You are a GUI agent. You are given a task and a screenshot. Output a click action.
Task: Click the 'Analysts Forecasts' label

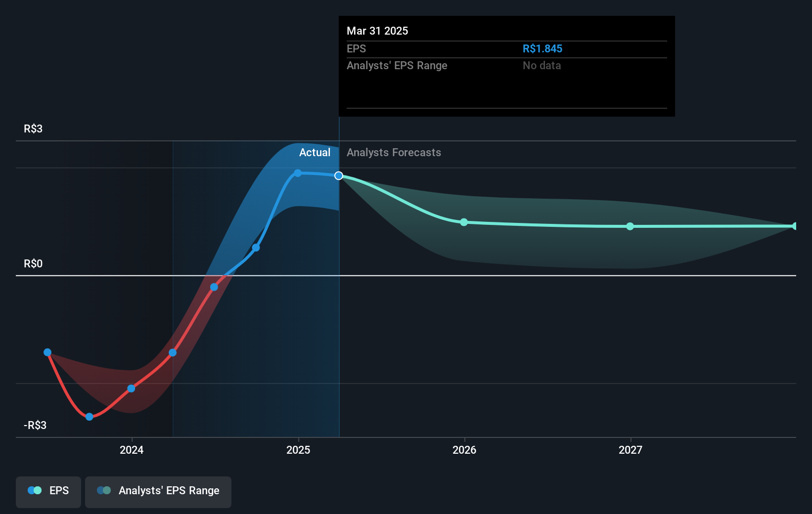[x=394, y=152]
